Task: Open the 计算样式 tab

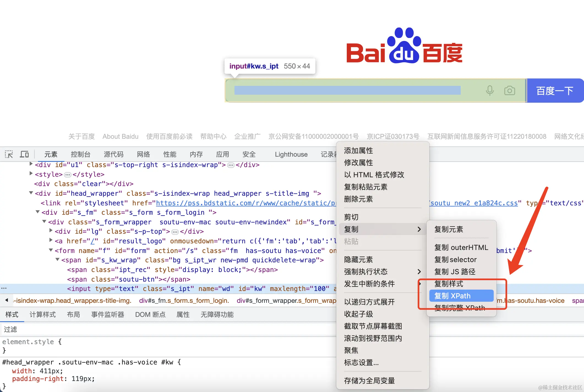Action: pos(43,315)
